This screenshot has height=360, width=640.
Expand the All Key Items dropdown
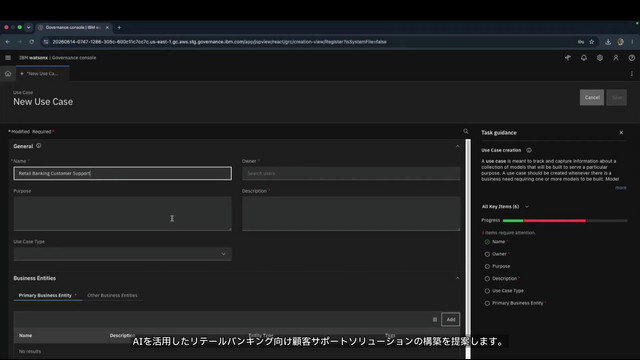click(505, 207)
